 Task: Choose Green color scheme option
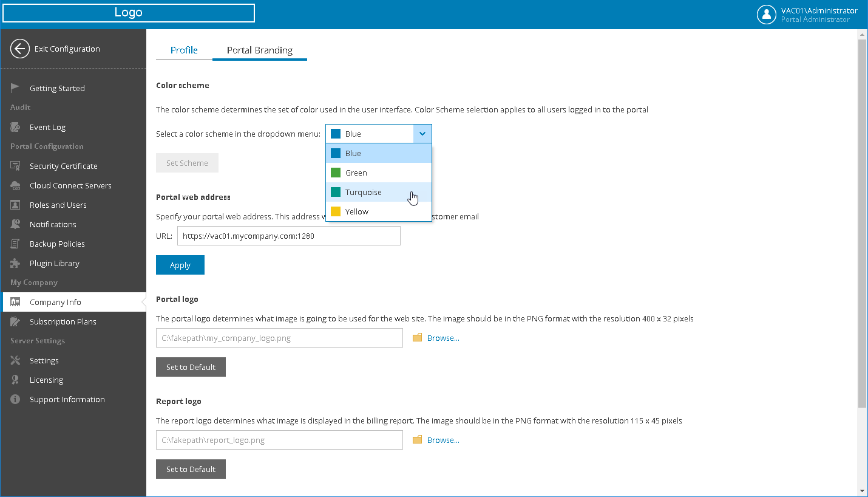379,173
